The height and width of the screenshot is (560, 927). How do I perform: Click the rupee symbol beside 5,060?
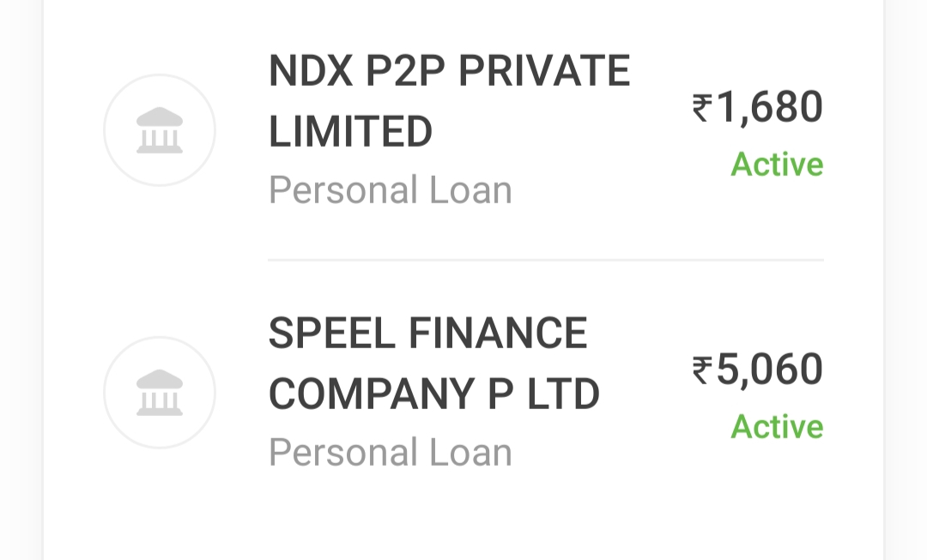click(703, 370)
